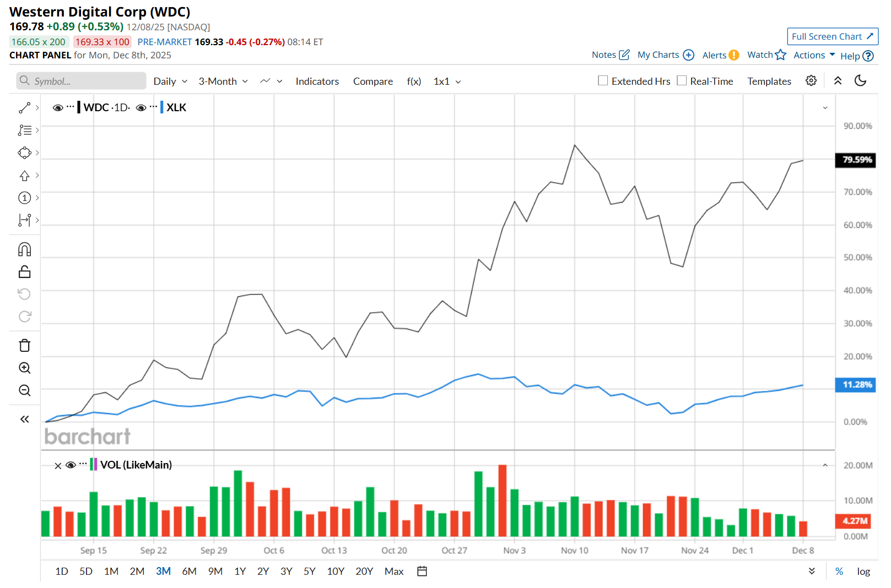Image resolution: width=891 pixels, height=588 pixels.
Task: Remove the VOL indicator pane
Action: click(x=58, y=466)
